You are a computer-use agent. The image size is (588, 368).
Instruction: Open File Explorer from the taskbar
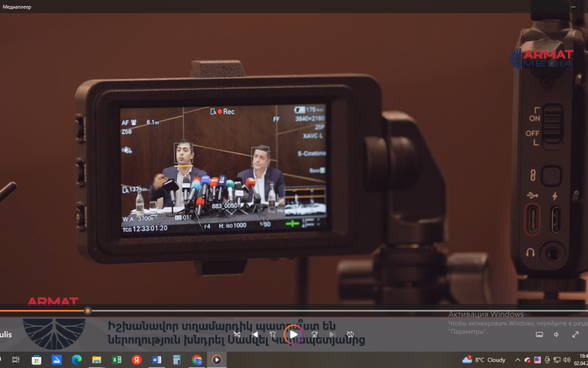(x=96, y=360)
